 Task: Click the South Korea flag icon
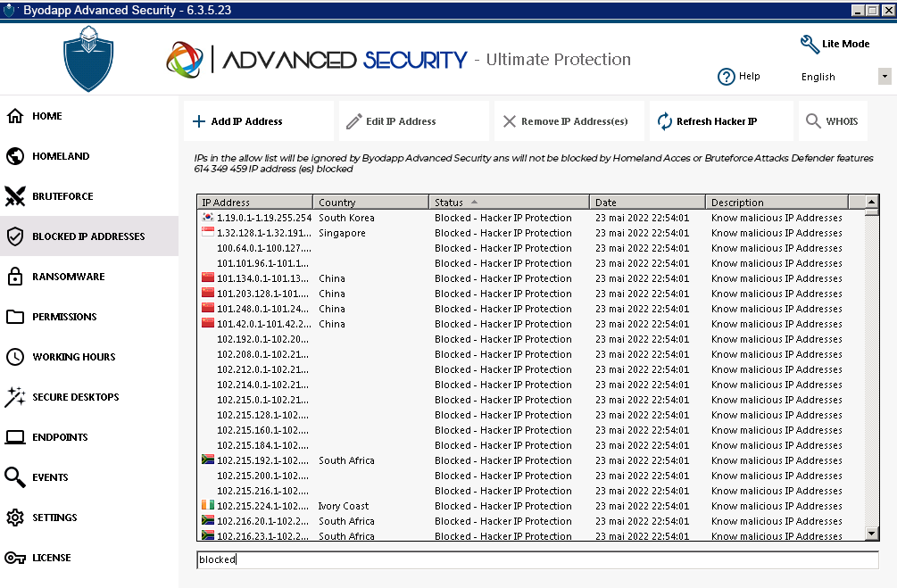(208, 218)
